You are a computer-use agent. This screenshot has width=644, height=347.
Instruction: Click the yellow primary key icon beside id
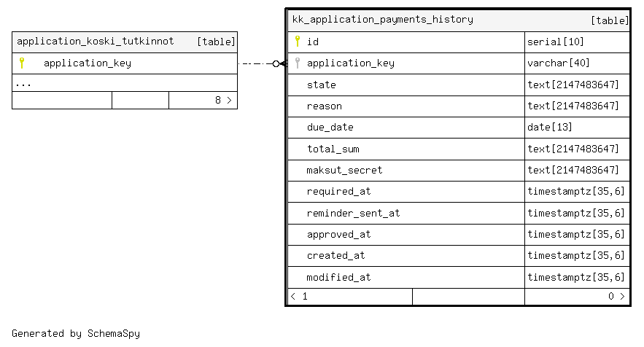pyautogui.click(x=298, y=41)
